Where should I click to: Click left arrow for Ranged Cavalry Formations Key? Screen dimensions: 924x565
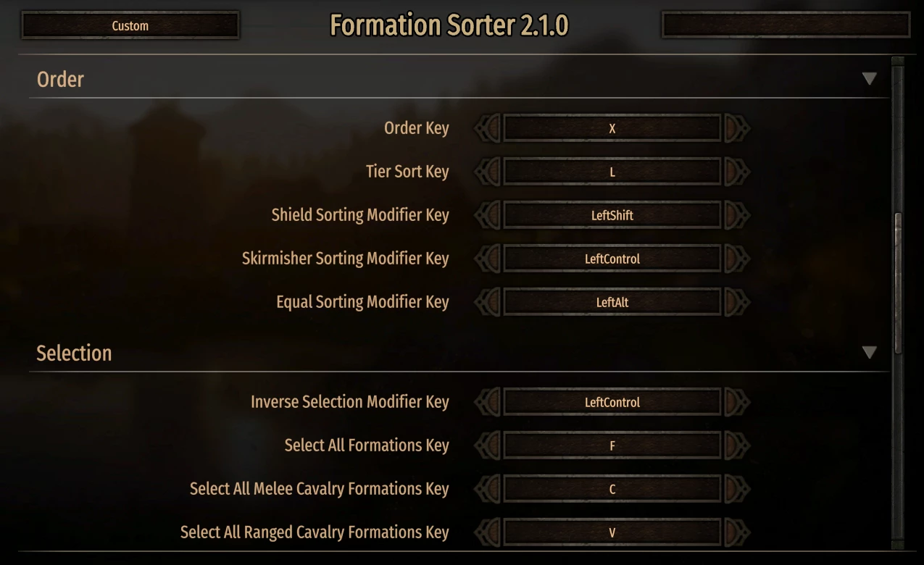488,533
